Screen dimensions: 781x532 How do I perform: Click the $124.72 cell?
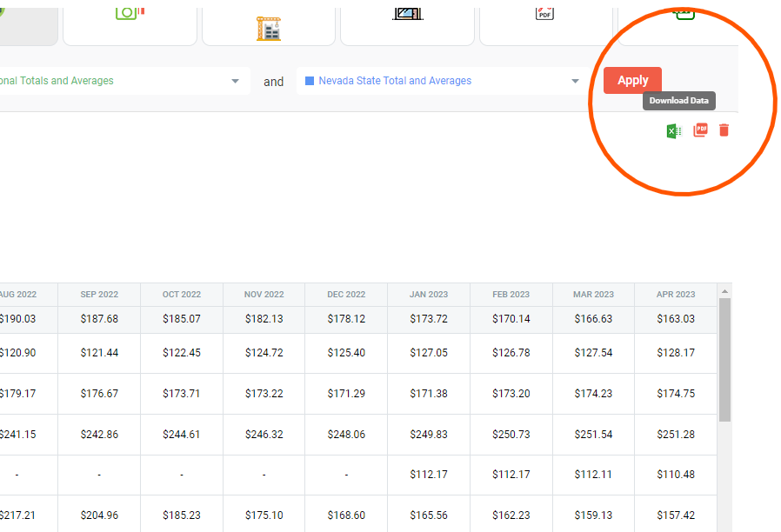264,353
